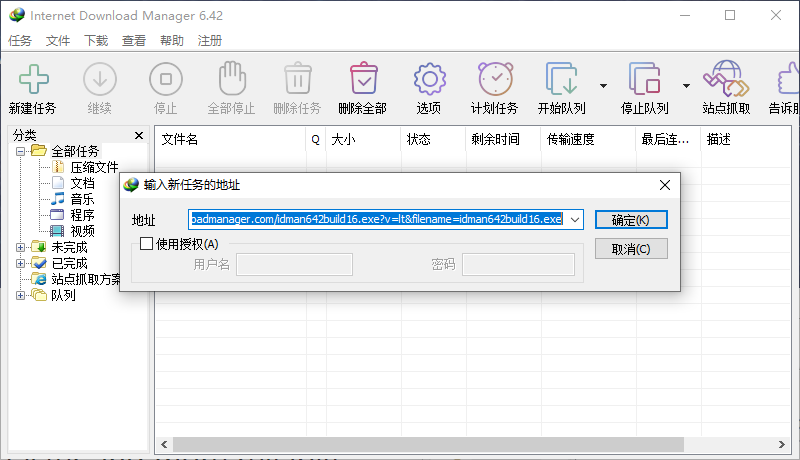
Task: Select 已完成 category
Action: click(x=69, y=264)
